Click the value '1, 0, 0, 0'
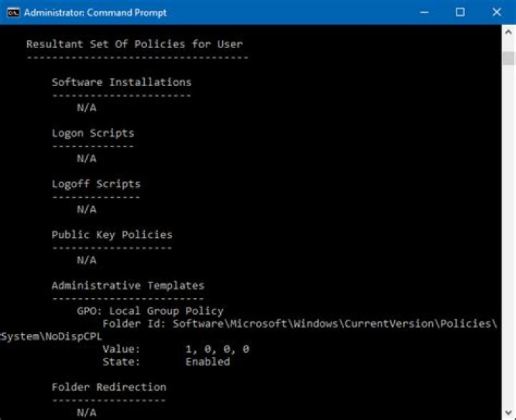 pyautogui.click(x=217, y=349)
